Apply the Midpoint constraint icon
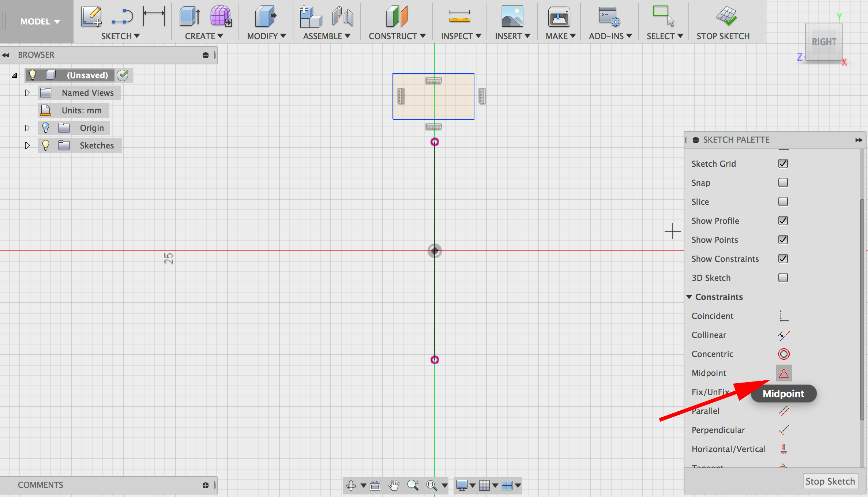This screenshot has width=868, height=497. pyautogui.click(x=784, y=373)
